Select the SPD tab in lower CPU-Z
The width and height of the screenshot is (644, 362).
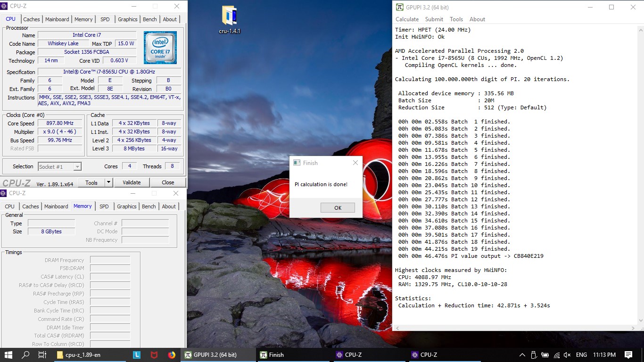(104, 206)
